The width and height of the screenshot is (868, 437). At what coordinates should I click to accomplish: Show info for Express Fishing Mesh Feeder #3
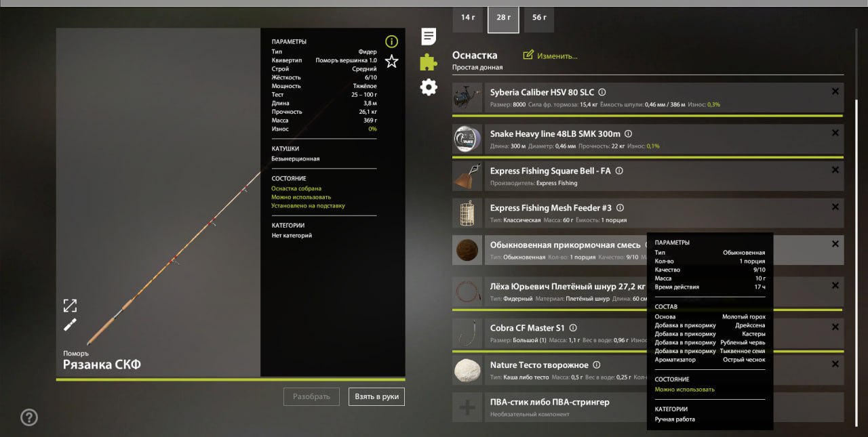tap(620, 208)
